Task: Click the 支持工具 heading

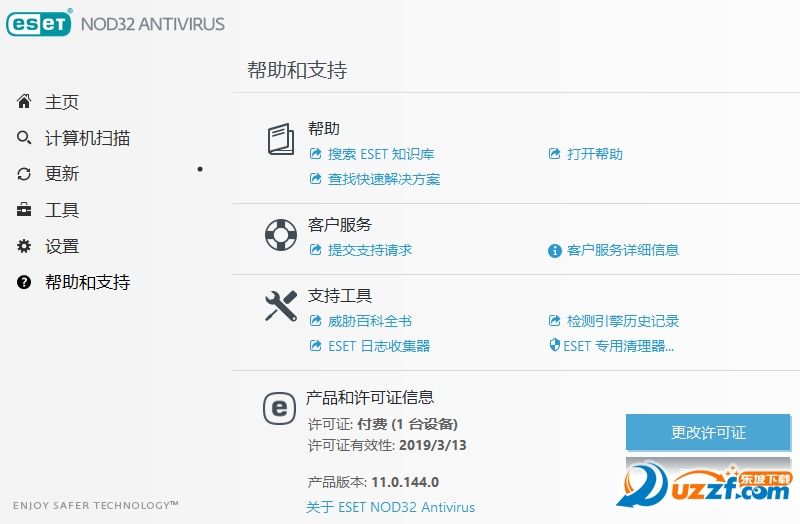Action: pyautogui.click(x=340, y=295)
